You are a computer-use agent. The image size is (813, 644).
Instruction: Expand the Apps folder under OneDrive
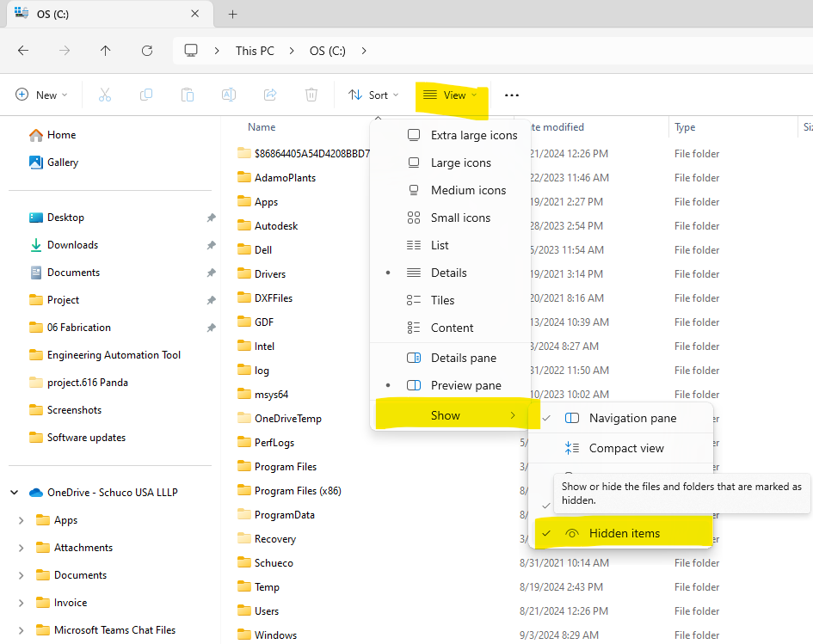21,520
